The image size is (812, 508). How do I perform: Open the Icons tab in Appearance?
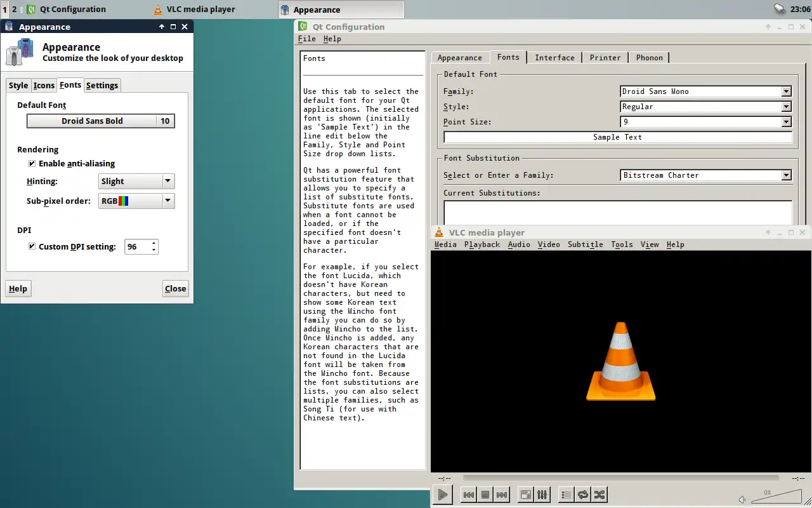tap(44, 86)
